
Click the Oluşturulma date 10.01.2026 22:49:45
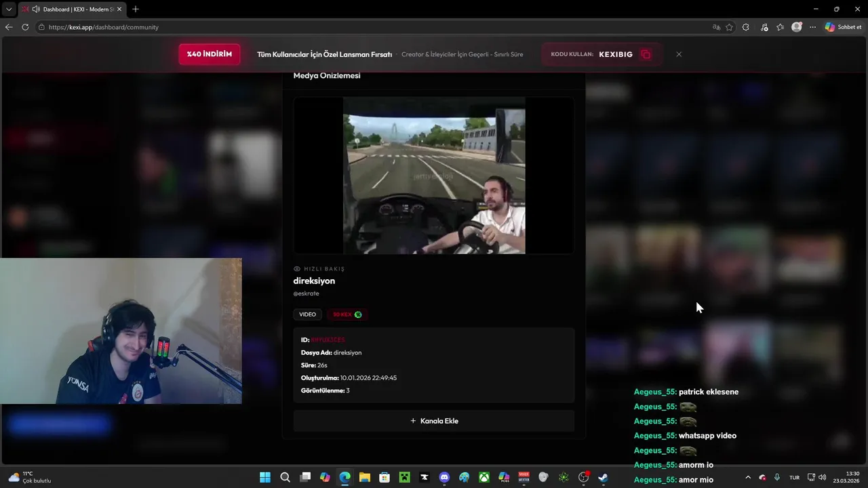[368, 378]
